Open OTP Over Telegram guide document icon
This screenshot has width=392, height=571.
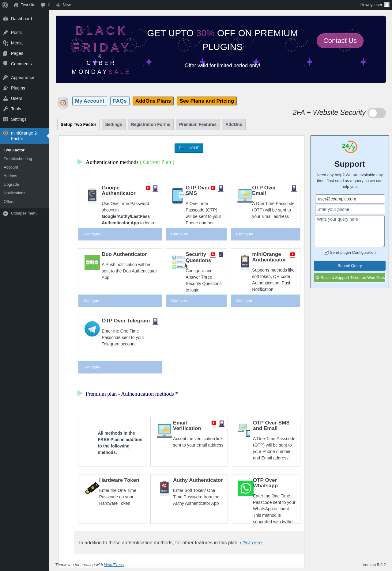coord(156,321)
